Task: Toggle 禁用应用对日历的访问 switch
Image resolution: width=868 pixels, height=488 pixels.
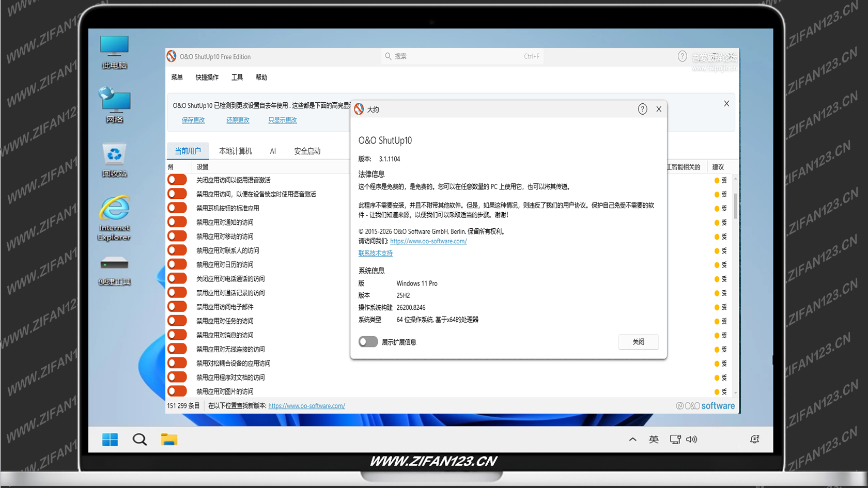Action: (177, 264)
